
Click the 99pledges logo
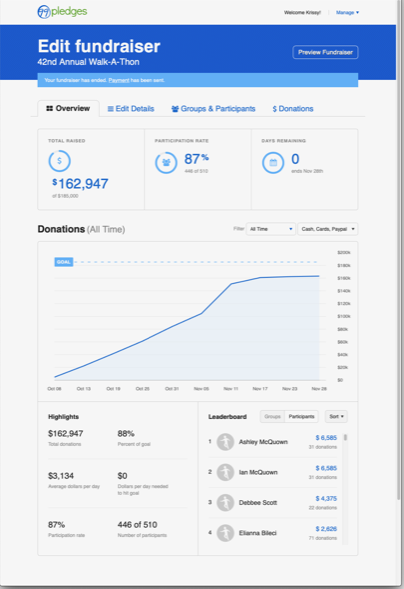click(x=62, y=12)
